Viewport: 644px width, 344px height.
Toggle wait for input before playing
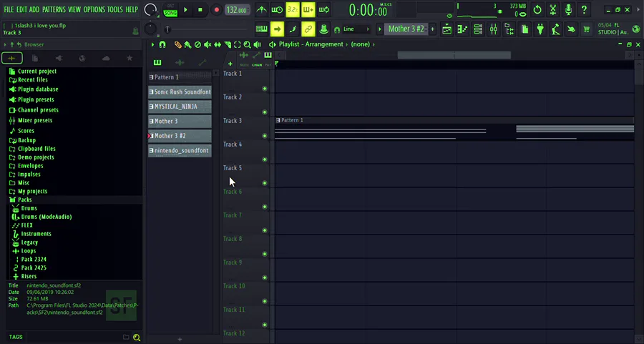click(x=277, y=9)
